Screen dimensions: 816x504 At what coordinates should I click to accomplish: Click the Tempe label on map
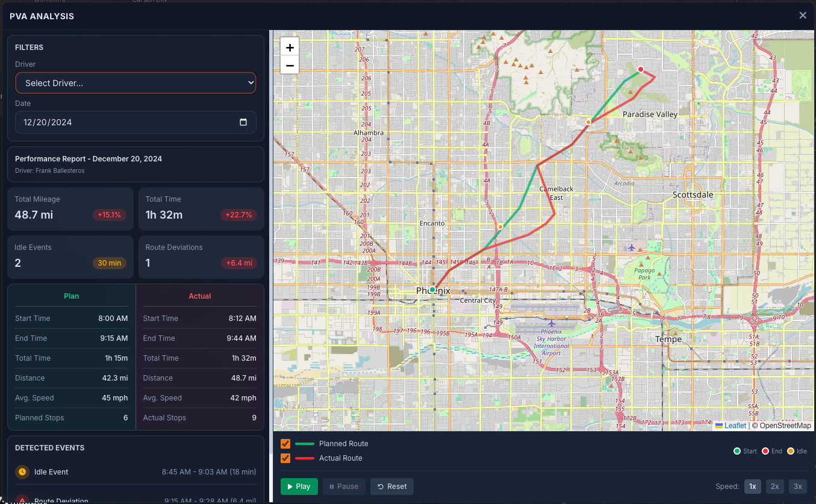668,339
